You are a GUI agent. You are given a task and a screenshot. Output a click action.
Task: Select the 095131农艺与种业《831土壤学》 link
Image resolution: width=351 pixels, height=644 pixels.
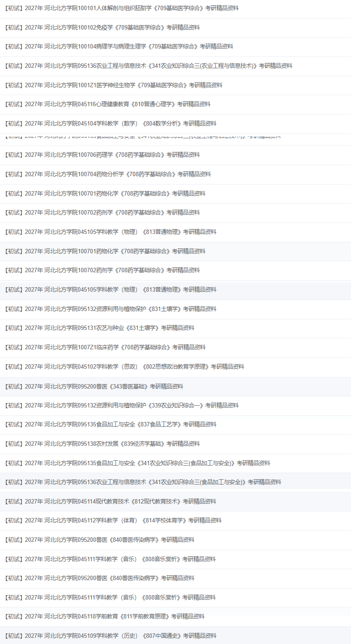100,328
